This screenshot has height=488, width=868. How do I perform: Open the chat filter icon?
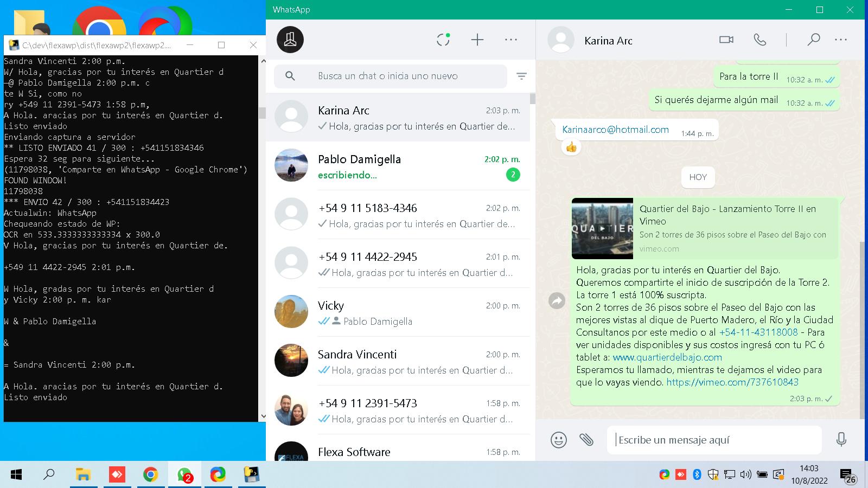point(521,76)
